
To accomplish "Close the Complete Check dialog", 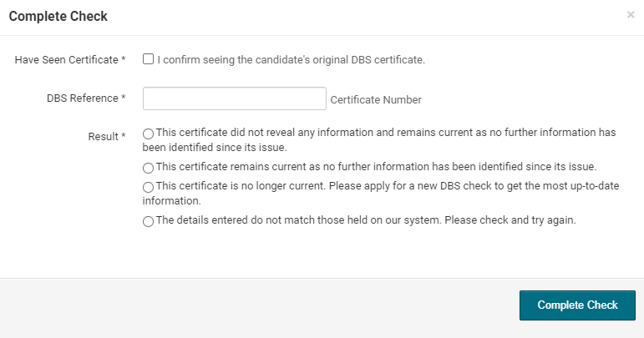I will coord(631,15).
